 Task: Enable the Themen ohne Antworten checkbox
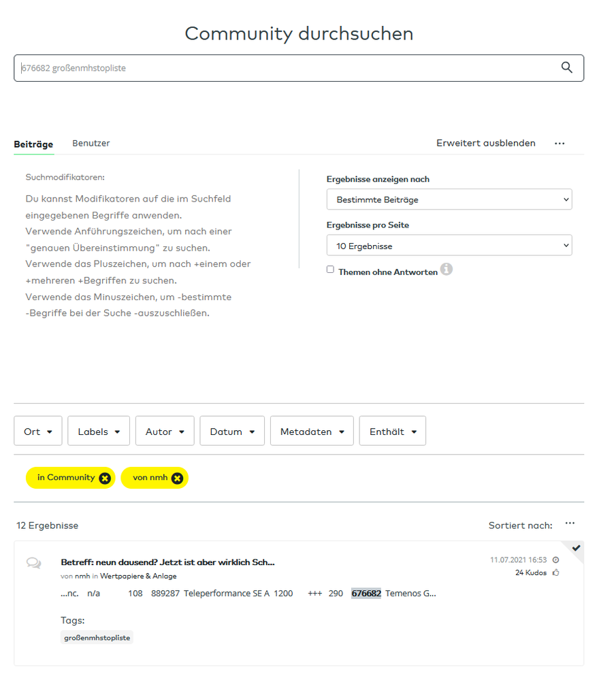[x=330, y=269]
